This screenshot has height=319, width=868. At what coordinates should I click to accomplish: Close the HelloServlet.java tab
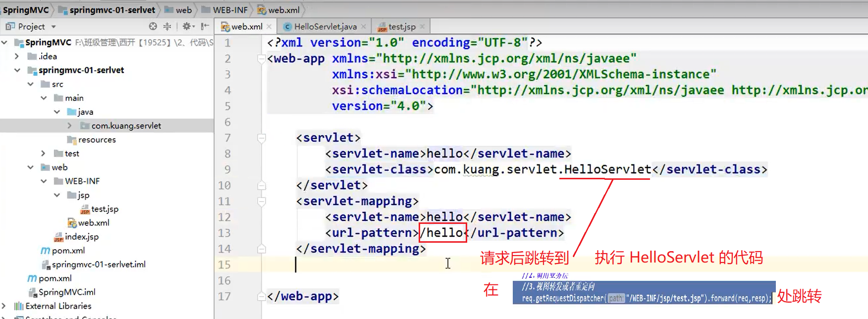click(364, 27)
